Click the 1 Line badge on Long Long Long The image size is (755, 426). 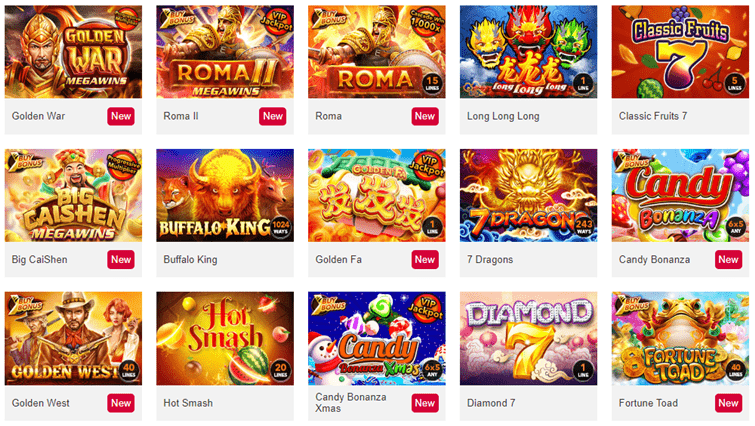click(583, 83)
